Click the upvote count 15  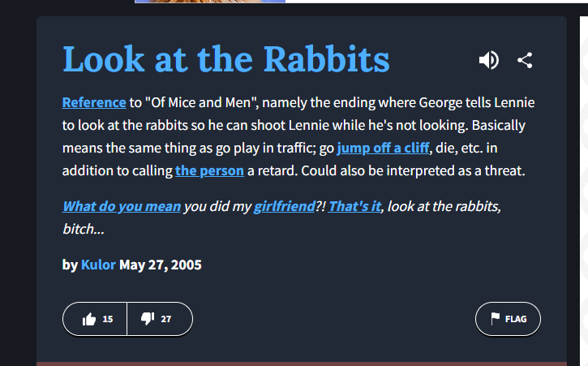click(x=108, y=319)
